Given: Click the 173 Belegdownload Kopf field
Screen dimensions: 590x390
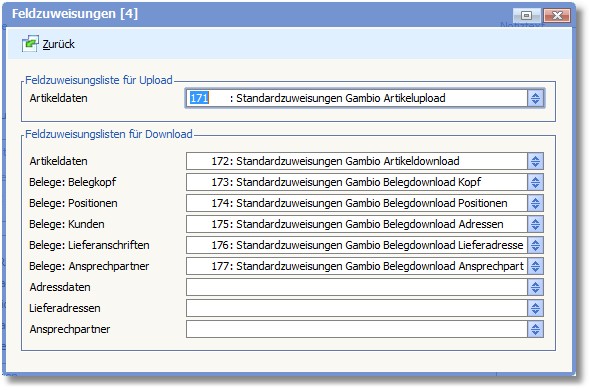Looking at the screenshot, I should click(x=357, y=183).
